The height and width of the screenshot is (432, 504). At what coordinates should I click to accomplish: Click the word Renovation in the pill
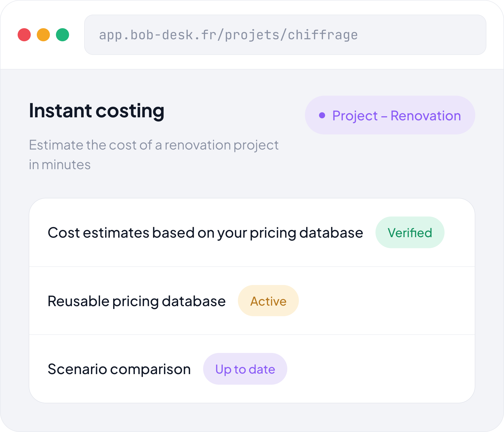pyautogui.click(x=426, y=116)
